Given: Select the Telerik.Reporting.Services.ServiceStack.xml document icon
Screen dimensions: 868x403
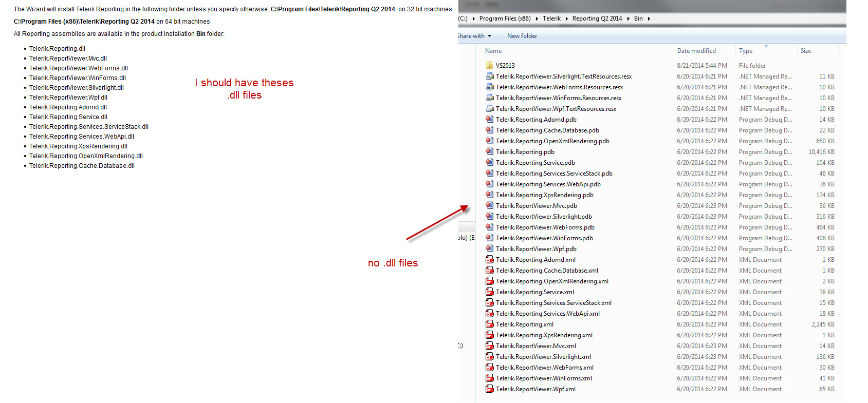Looking at the screenshot, I should [x=489, y=303].
